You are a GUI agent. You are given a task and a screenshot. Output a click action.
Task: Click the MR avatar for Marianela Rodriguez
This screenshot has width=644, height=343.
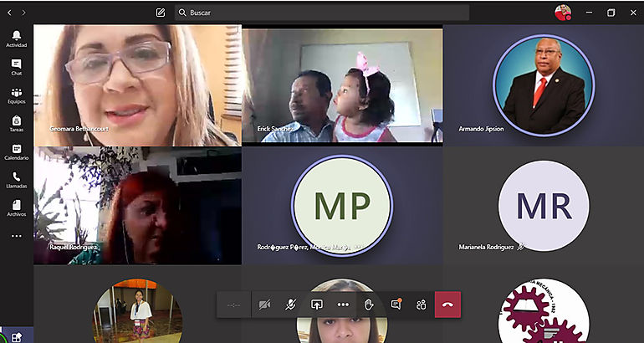(x=544, y=206)
